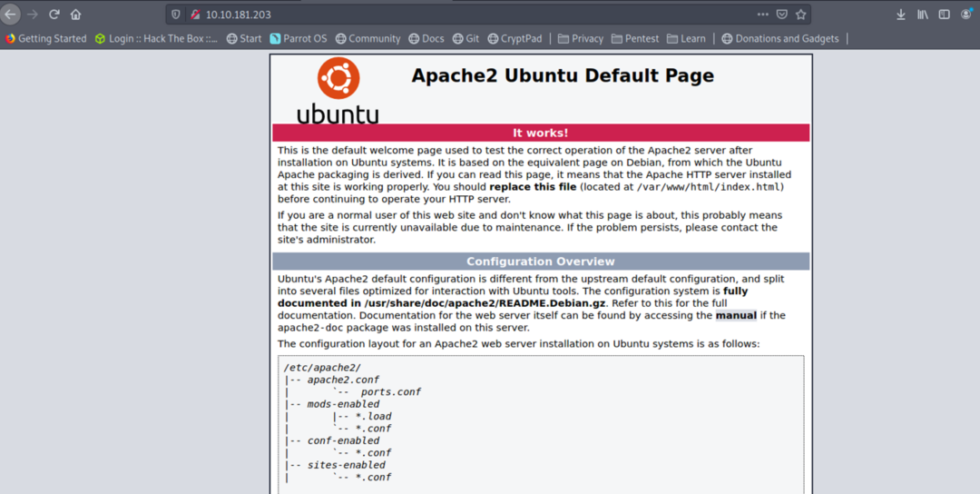Open the CryptPad bookmark
Image resolution: width=980 pixels, height=494 pixels.
point(515,39)
